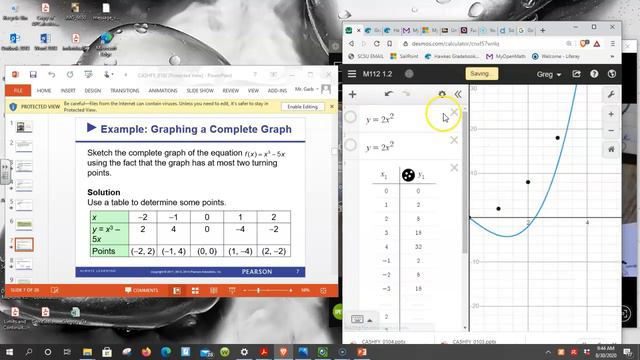Expand the keypad options arrow in Desmos
Screen dimensions: 640x360
pos(369,320)
